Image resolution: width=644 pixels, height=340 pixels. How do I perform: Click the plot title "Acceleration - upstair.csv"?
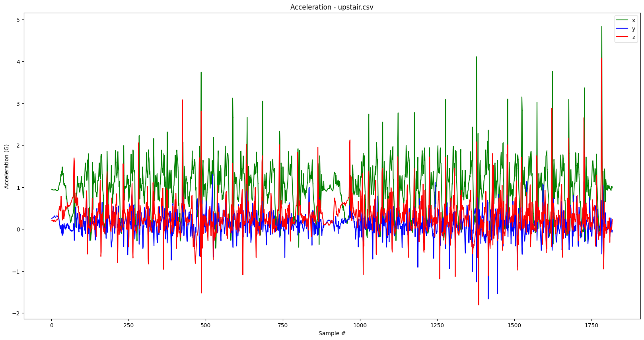coord(332,7)
